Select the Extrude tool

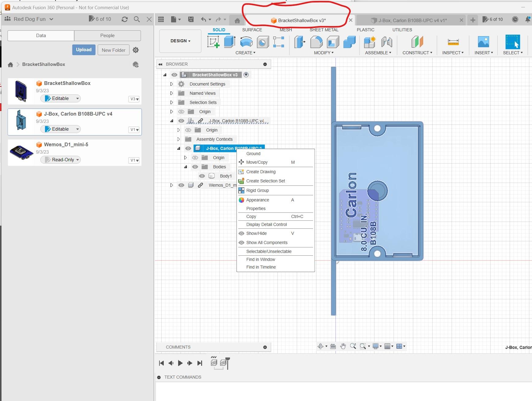pos(230,42)
